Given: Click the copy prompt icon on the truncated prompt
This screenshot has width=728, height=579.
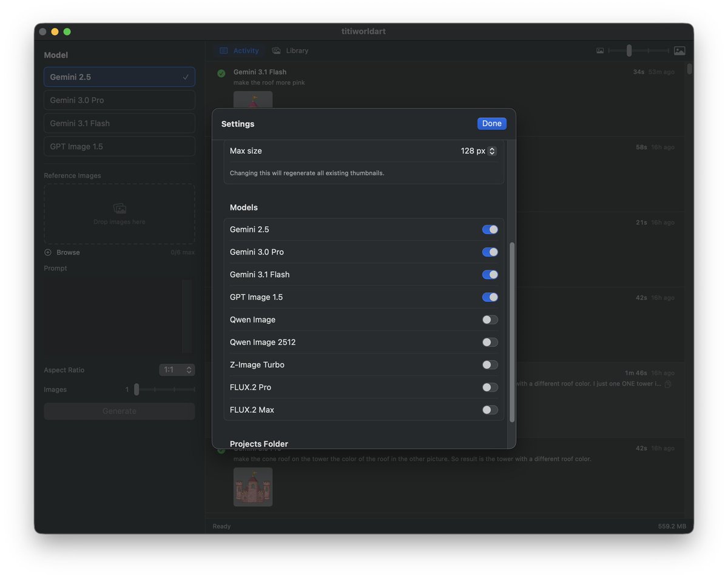Looking at the screenshot, I should point(669,384).
